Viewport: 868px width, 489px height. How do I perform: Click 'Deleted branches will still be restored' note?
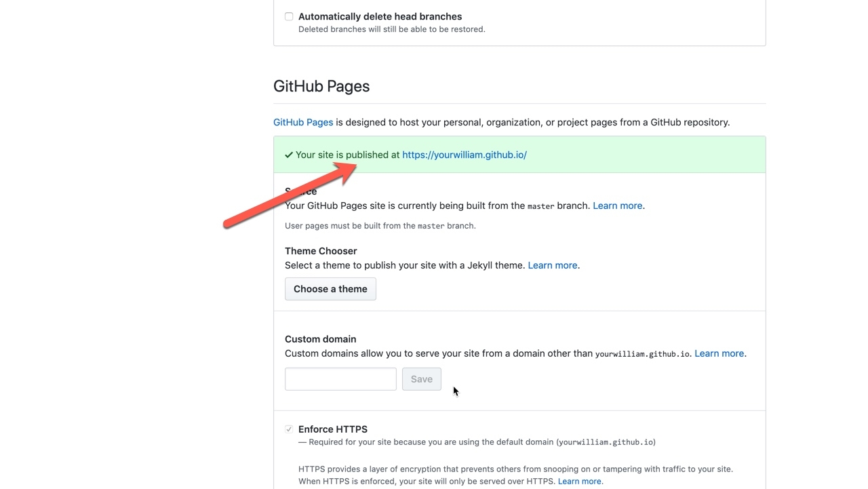point(391,29)
